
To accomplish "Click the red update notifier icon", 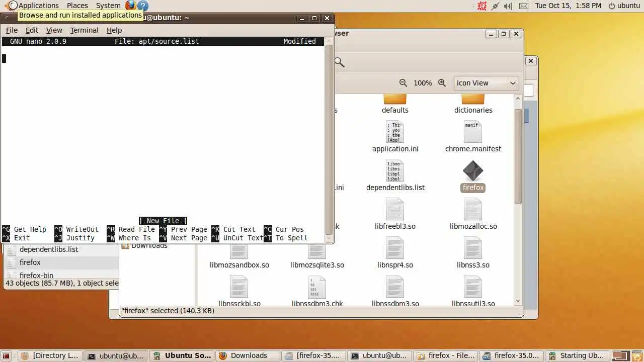I will pyautogui.click(x=482, y=6).
